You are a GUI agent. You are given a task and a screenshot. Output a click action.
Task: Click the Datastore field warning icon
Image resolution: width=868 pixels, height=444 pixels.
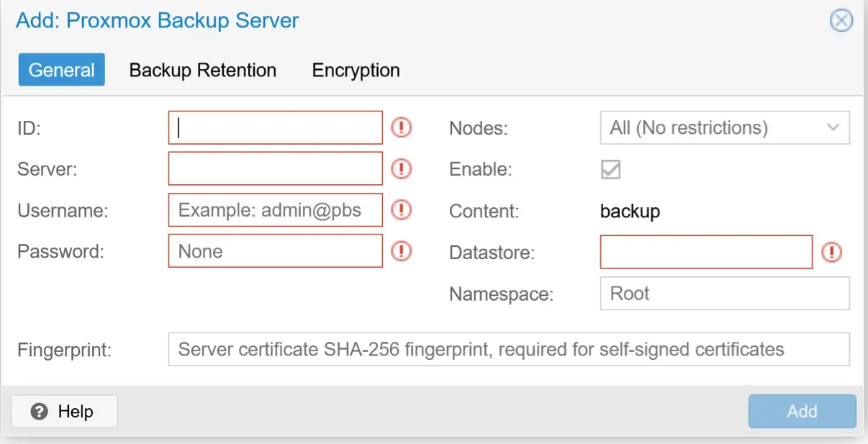click(832, 253)
